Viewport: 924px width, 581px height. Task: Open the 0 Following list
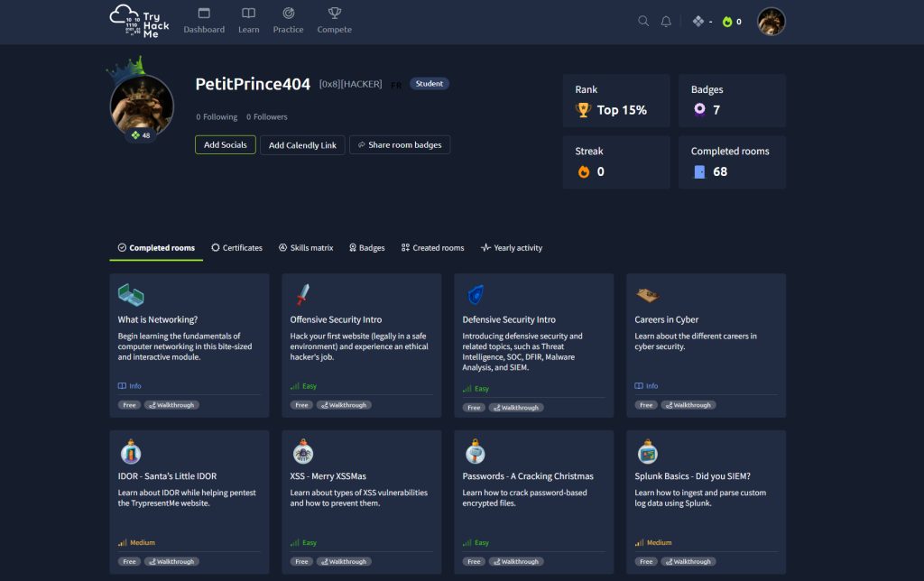click(x=217, y=116)
